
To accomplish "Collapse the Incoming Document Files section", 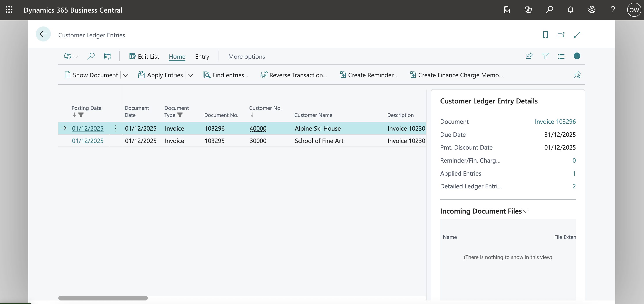I will click(526, 211).
